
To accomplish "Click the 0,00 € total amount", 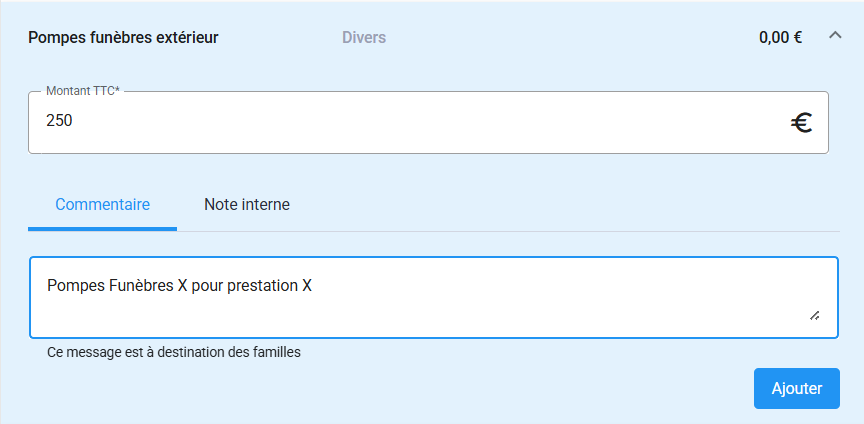I will pyautogui.click(x=780, y=38).
